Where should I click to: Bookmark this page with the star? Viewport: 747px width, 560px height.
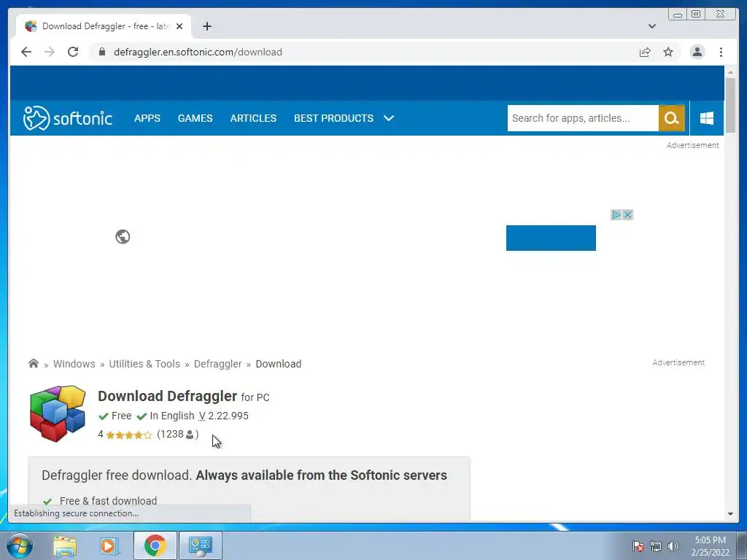pyautogui.click(x=668, y=52)
